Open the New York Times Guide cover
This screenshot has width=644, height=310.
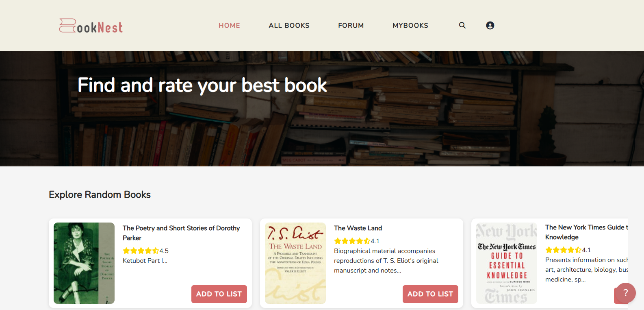coord(507,263)
